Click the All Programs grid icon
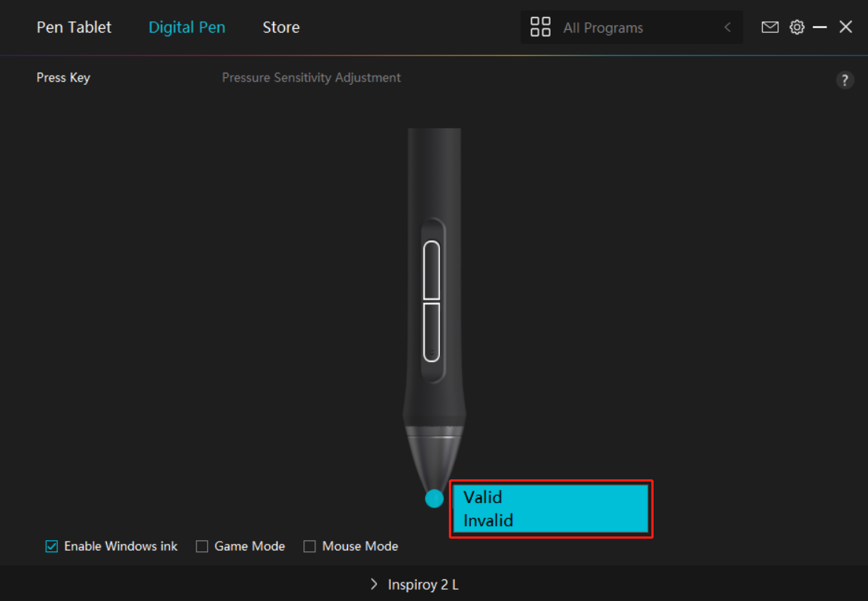This screenshot has height=601, width=868. (541, 27)
